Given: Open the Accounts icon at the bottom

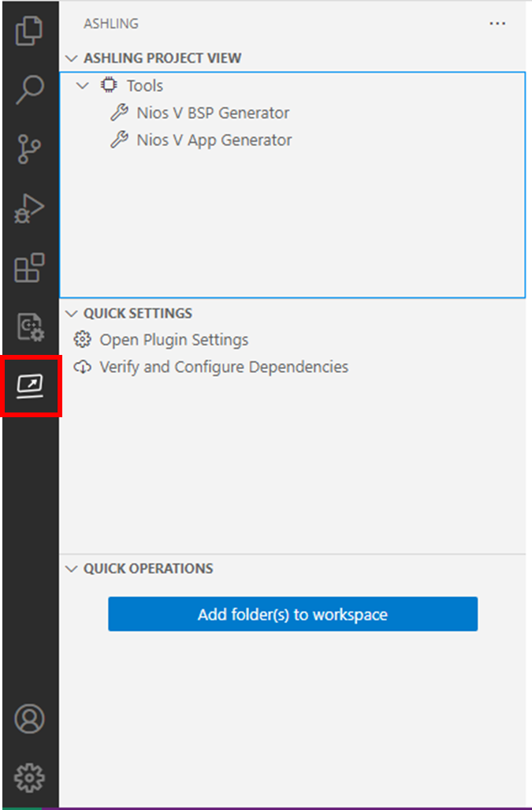Looking at the screenshot, I should coord(30,719).
